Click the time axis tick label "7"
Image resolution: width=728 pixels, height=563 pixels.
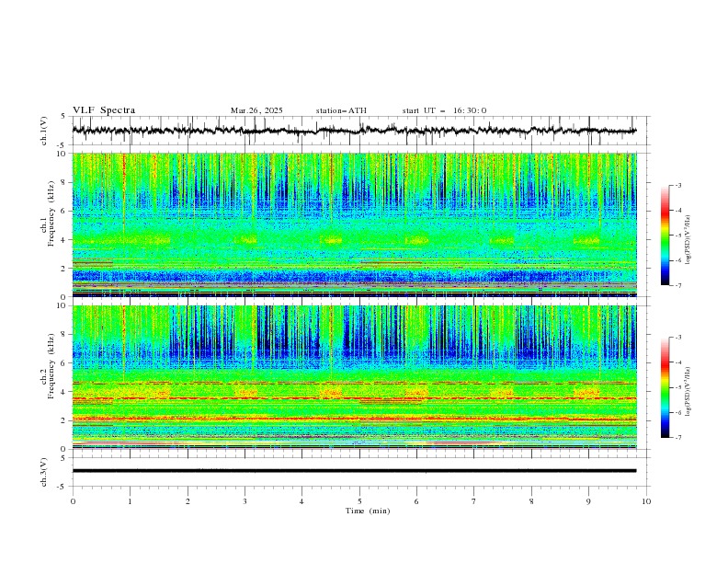[474, 501]
